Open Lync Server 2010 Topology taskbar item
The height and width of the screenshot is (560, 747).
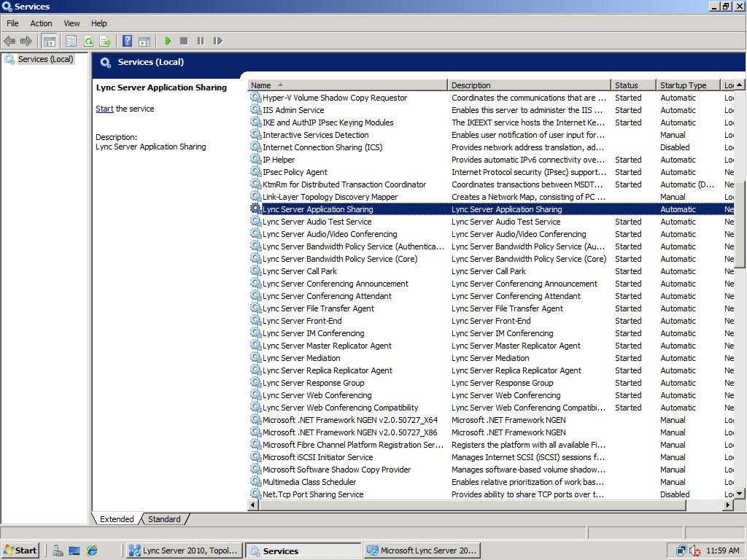(x=185, y=551)
